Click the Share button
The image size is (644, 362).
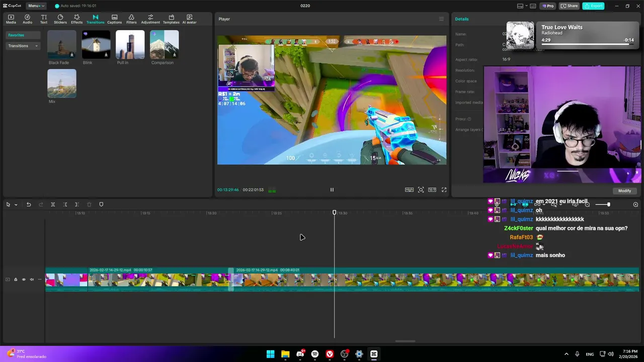(570, 6)
